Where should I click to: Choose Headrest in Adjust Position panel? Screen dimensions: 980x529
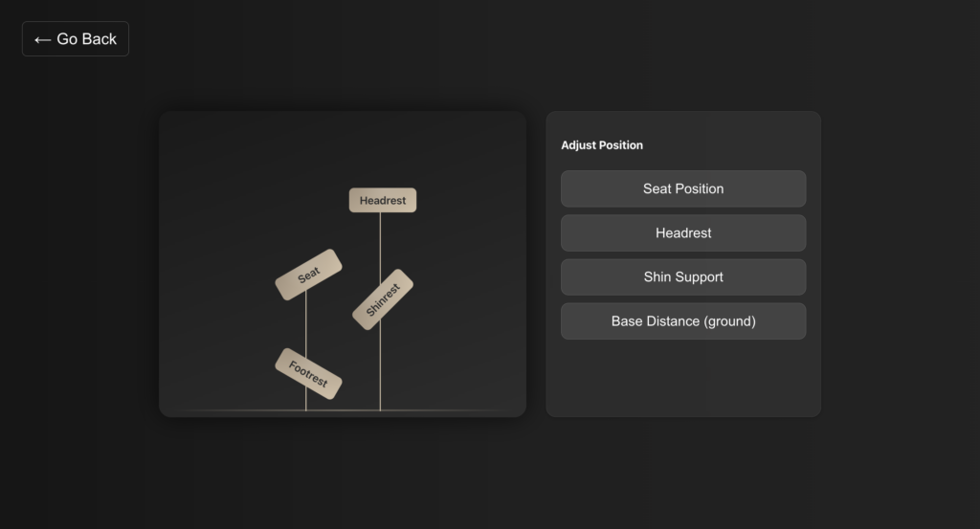click(x=682, y=232)
